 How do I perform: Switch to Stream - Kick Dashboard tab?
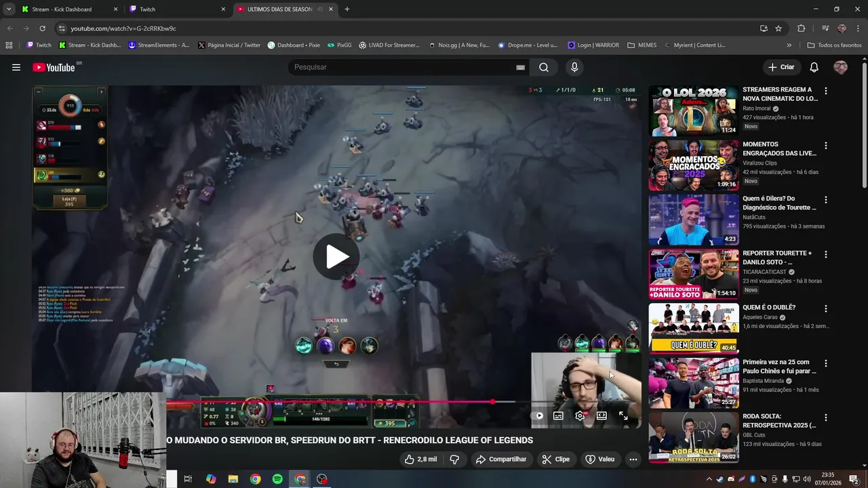click(x=69, y=9)
